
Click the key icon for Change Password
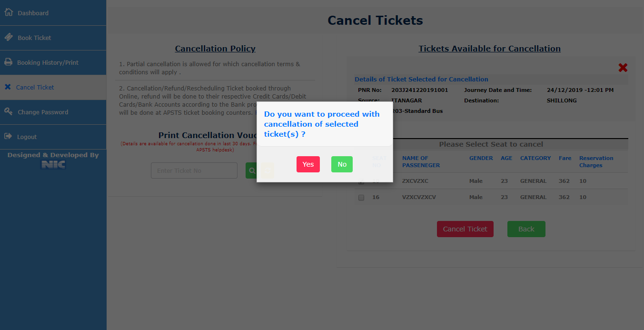click(x=8, y=111)
